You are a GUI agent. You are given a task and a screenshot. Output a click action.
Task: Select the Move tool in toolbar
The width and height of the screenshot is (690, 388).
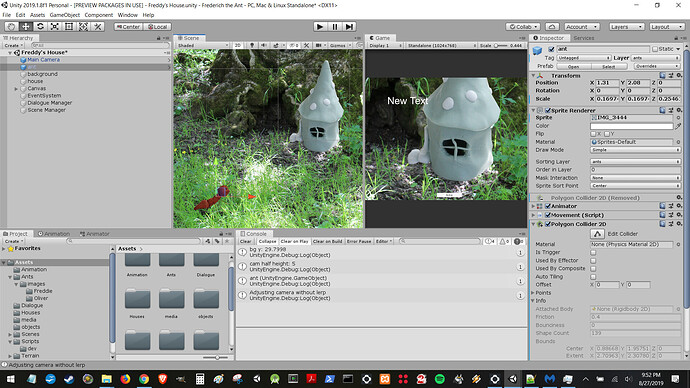point(26,27)
